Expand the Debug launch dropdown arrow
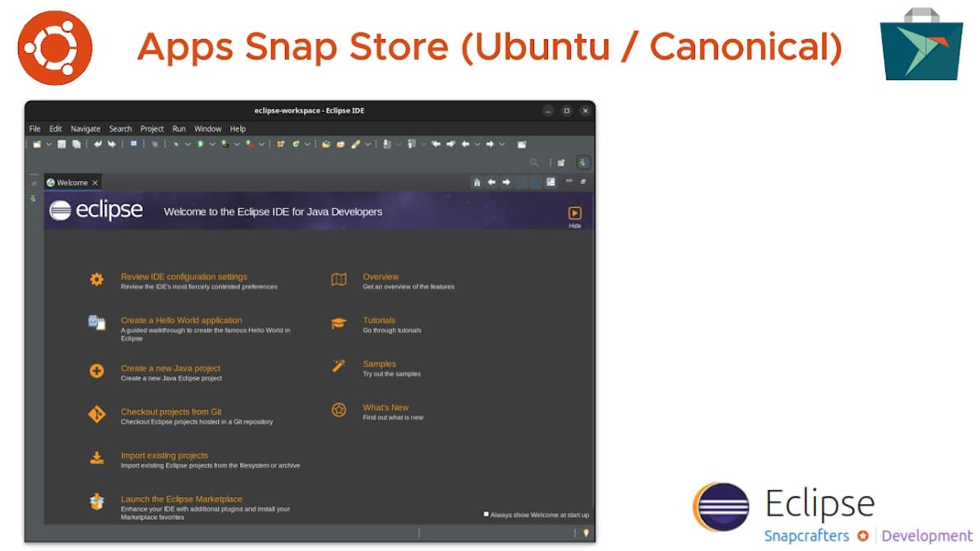 click(x=187, y=144)
